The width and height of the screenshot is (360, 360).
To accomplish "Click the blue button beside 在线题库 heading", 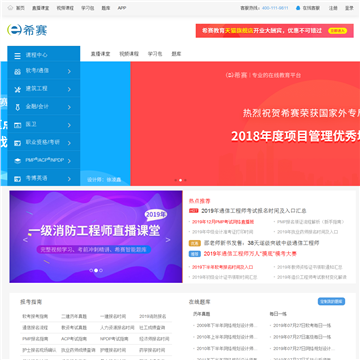I will [331, 301].
